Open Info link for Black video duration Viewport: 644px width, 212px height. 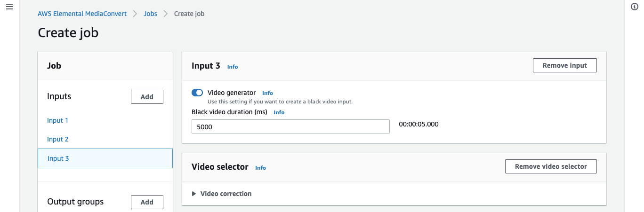pyautogui.click(x=279, y=112)
